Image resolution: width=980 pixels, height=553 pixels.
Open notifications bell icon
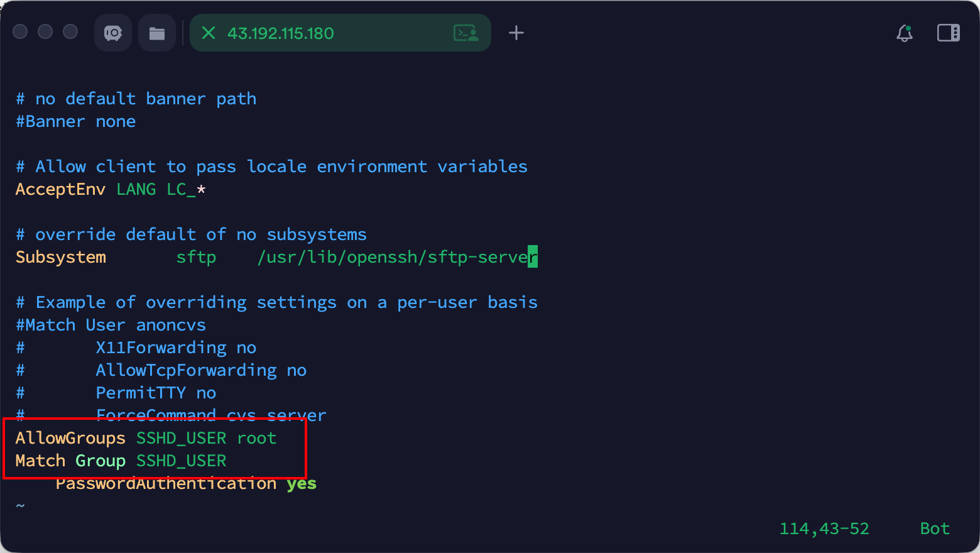[905, 33]
